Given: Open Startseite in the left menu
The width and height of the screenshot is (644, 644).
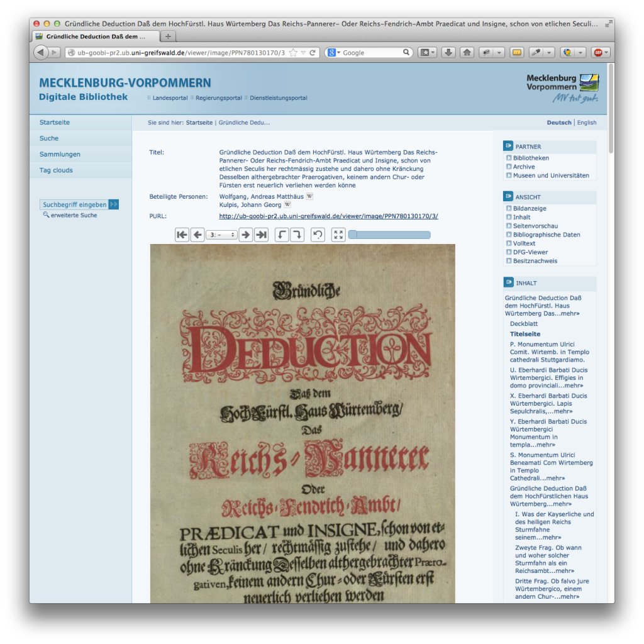Looking at the screenshot, I should tap(55, 123).
